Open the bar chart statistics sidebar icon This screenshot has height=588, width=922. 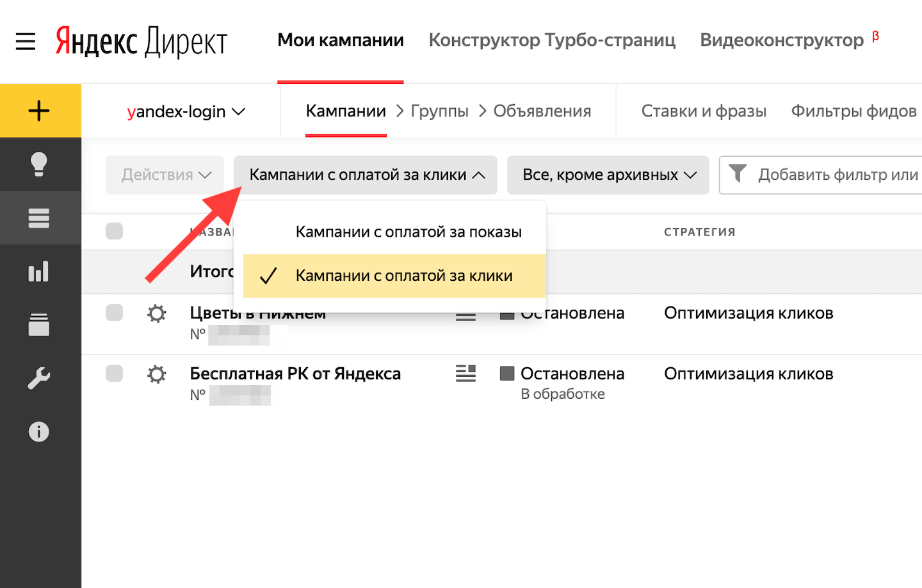coord(39,271)
